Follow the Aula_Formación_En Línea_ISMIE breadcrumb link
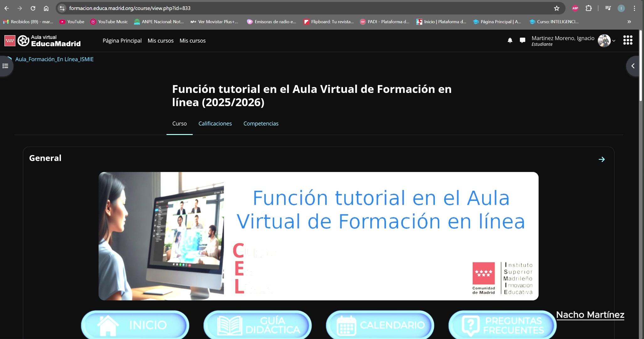The width and height of the screenshot is (644, 339). [54, 59]
